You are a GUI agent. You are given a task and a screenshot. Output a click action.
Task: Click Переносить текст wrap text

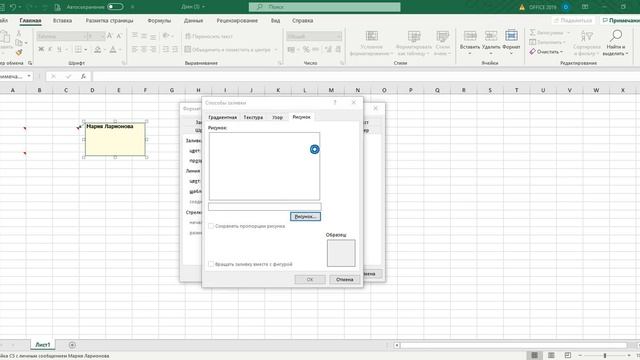tap(209, 36)
